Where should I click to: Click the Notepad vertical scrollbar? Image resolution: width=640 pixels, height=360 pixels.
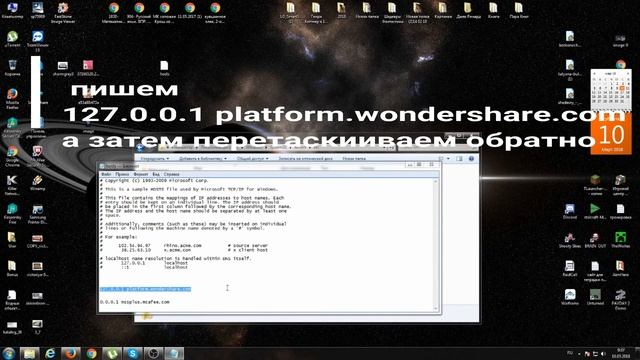(436, 244)
